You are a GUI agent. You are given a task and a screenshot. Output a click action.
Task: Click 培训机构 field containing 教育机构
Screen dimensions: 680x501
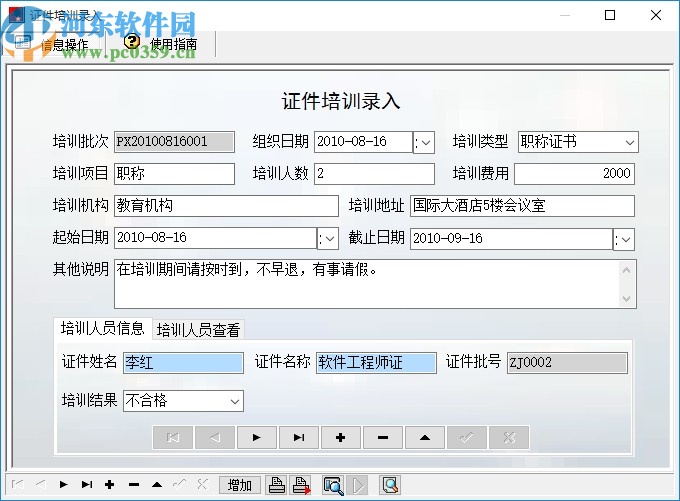(x=226, y=206)
